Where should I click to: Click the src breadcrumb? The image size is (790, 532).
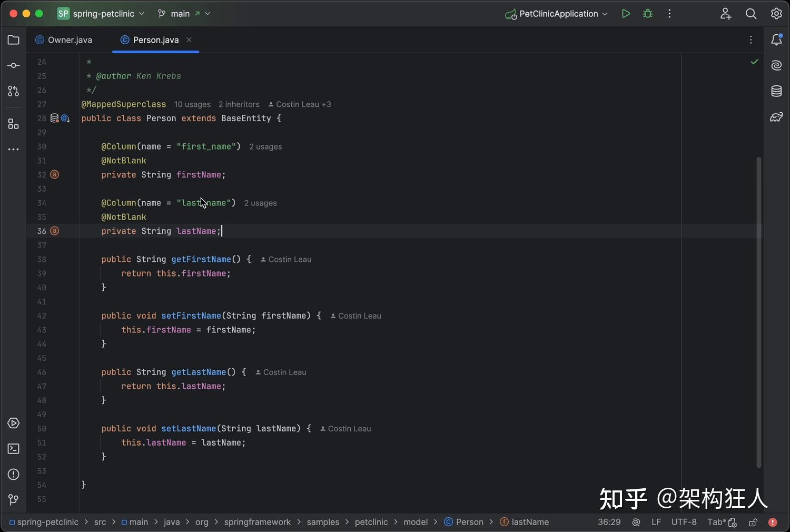[100, 522]
